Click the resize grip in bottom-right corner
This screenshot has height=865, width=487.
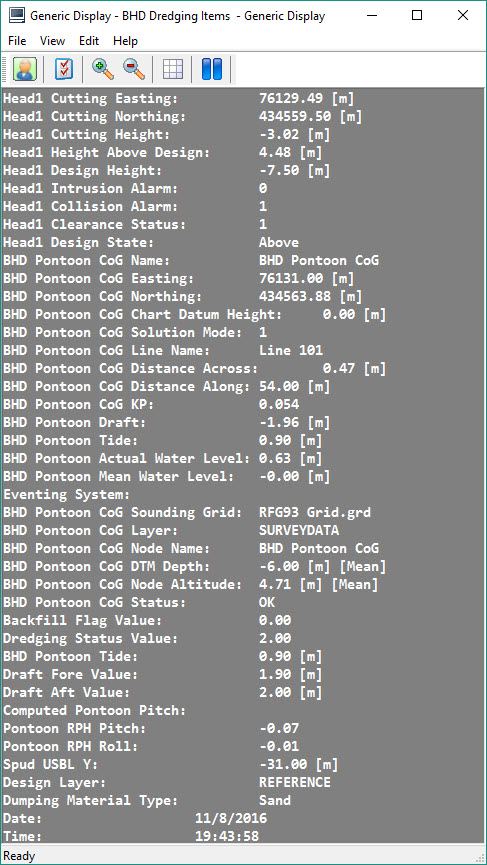479,857
